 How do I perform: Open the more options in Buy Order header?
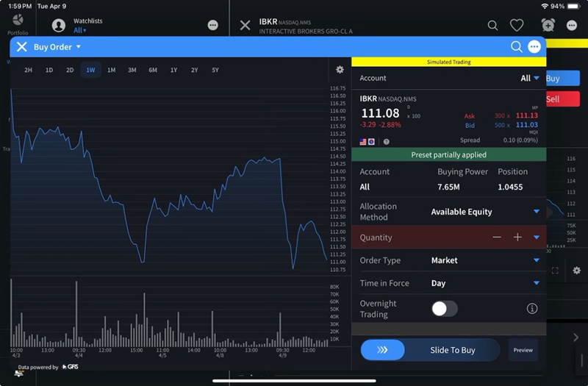pos(534,47)
